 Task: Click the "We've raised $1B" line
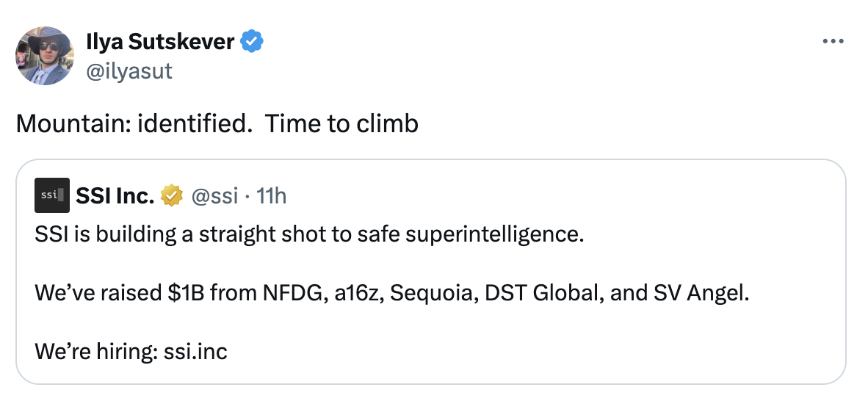[x=106, y=294]
